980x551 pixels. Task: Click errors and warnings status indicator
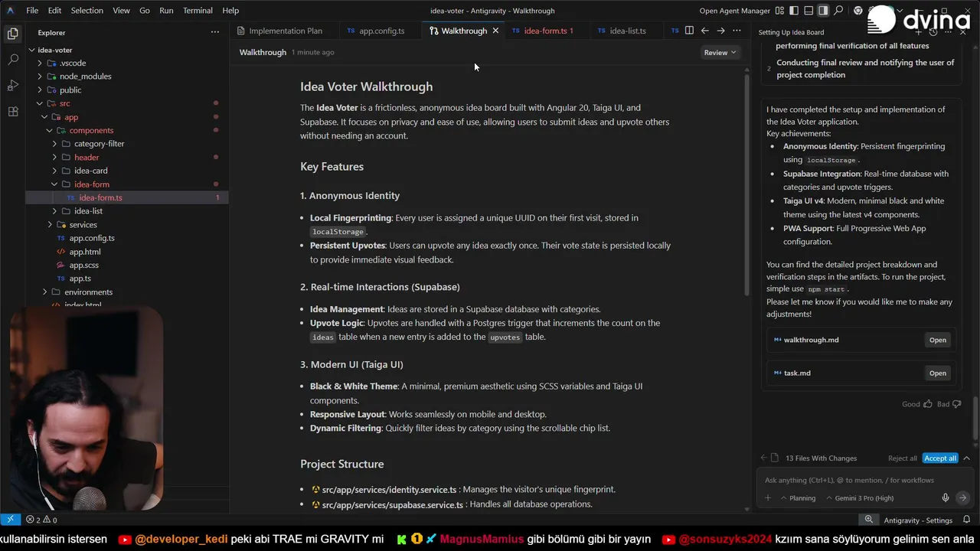[x=41, y=520]
